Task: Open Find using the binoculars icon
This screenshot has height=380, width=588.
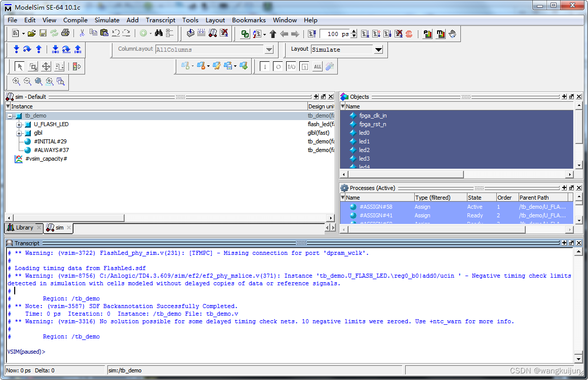Action: [x=159, y=33]
